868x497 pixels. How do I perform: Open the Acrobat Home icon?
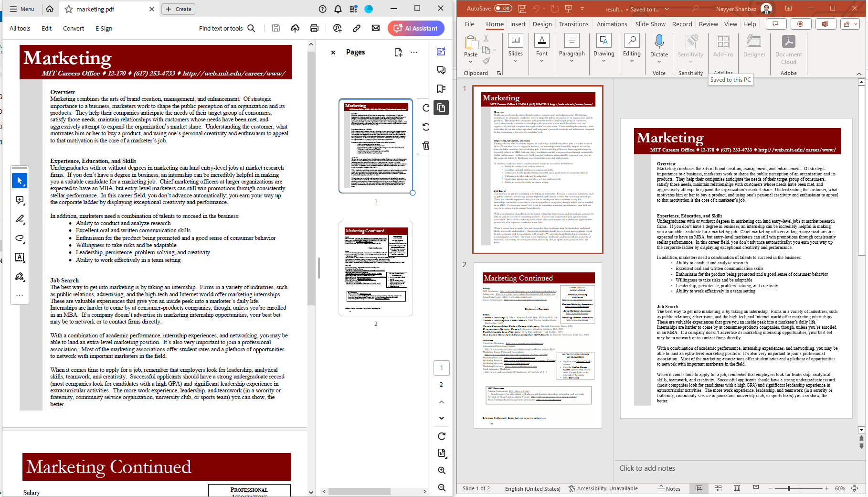coord(50,9)
